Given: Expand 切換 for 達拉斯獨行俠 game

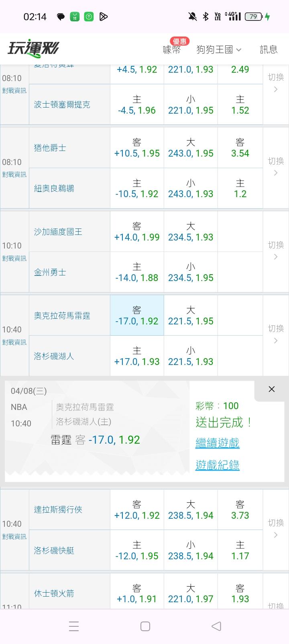Looking at the screenshot, I should point(276,528).
